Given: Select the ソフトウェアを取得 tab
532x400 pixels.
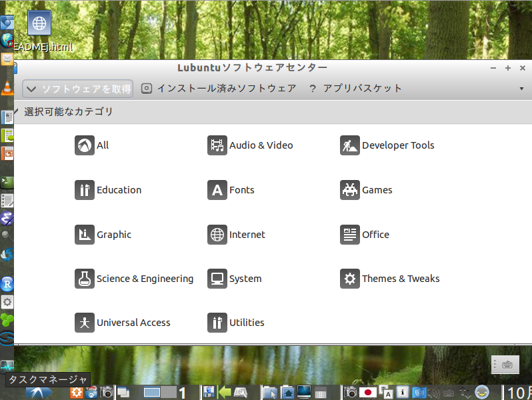Looking at the screenshot, I should tap(78, 89).
